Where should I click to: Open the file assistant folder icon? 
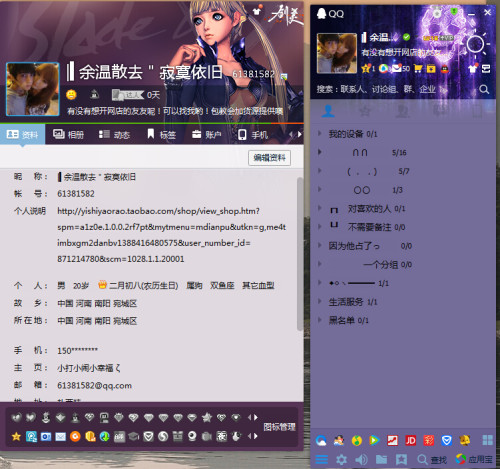(381, 460)
